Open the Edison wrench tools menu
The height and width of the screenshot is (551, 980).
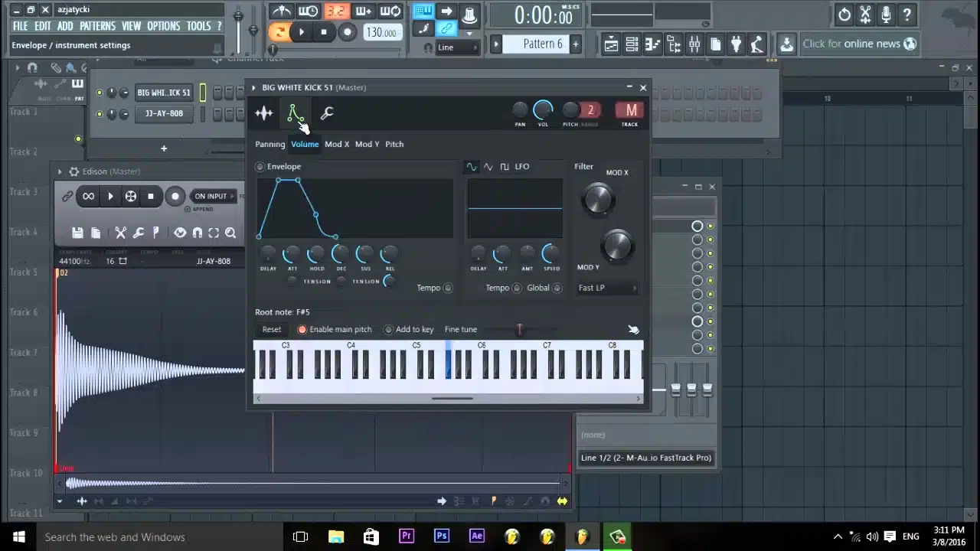coord(139,233)
